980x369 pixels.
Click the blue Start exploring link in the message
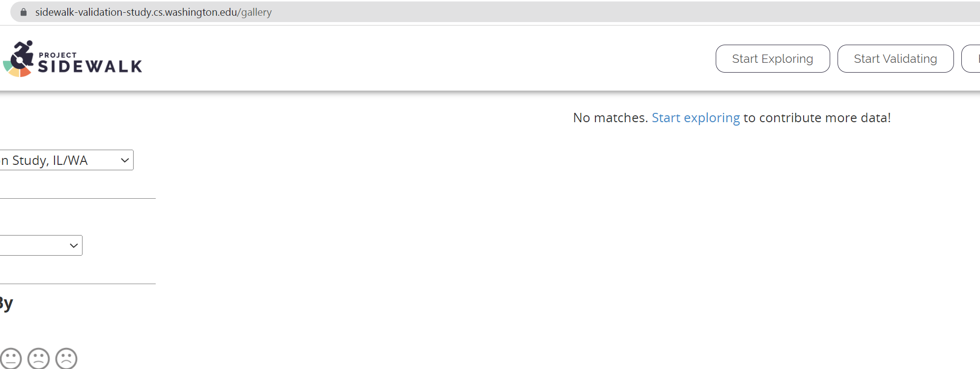pyautogui.click(x=696, y=118)
